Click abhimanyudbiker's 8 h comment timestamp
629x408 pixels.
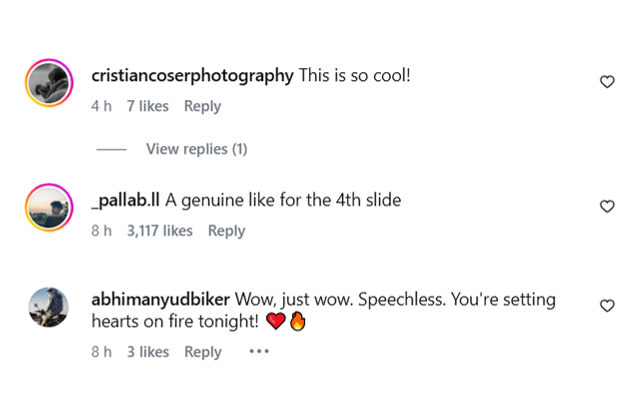click(100, 352)
